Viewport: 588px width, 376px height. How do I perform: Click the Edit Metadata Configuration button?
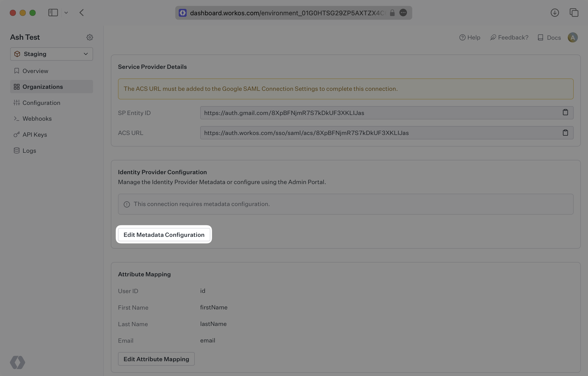[x=164, y=235]
